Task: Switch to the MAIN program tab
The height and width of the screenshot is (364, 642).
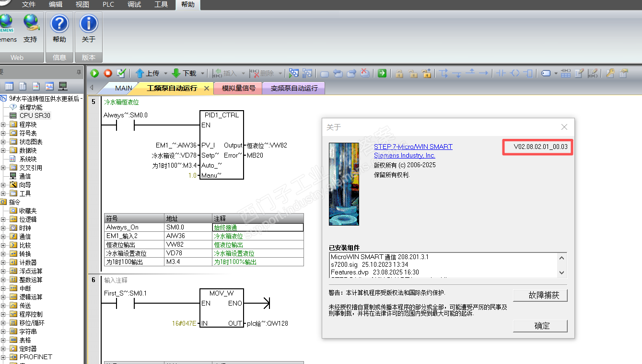Action: [123, 88]
